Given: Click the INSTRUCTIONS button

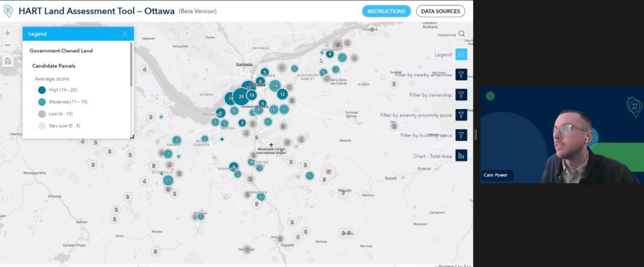Looking at the screenshot, I should (x=386, y=11).
